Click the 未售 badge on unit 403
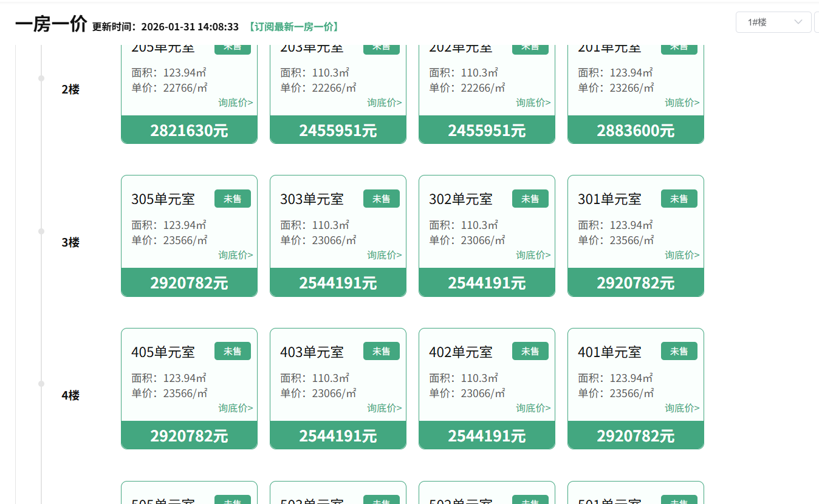 (381, 351)
